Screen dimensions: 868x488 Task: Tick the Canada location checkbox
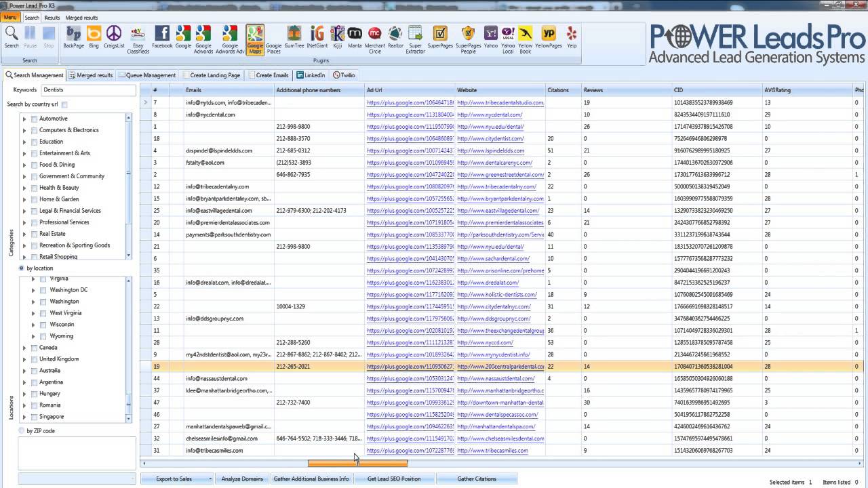[x=34, y=348]
